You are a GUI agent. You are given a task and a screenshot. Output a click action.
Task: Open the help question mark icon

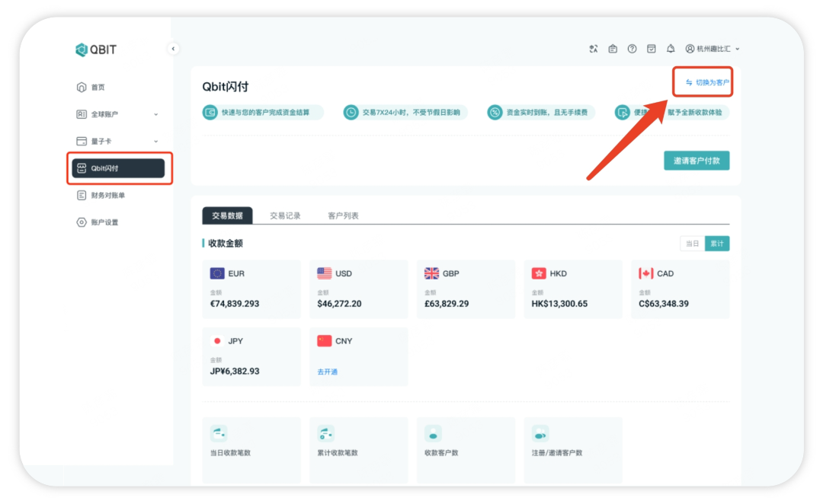632,49
